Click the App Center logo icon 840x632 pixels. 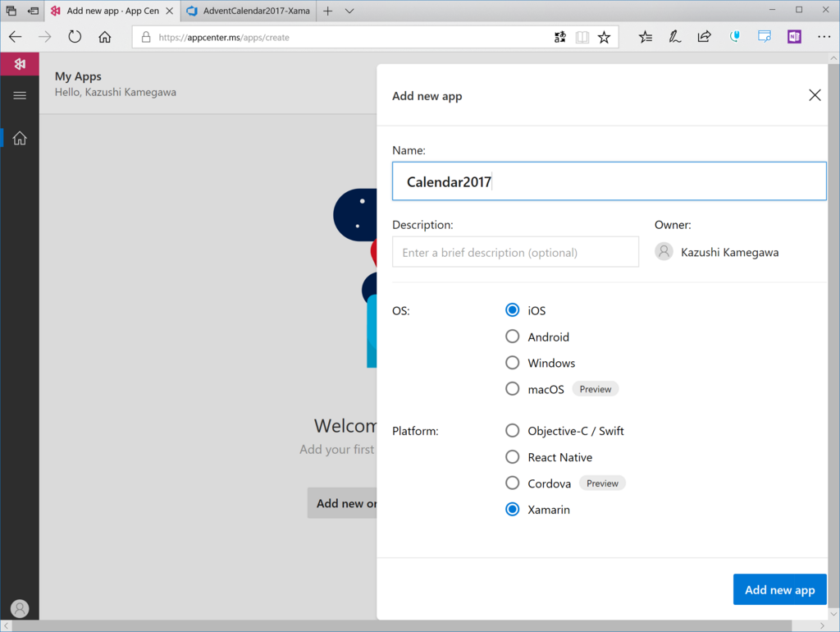pos(20,64)
